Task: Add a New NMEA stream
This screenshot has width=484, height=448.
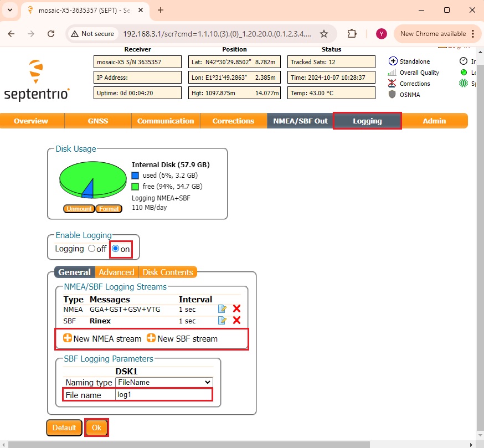Action: tap(102, 338)
